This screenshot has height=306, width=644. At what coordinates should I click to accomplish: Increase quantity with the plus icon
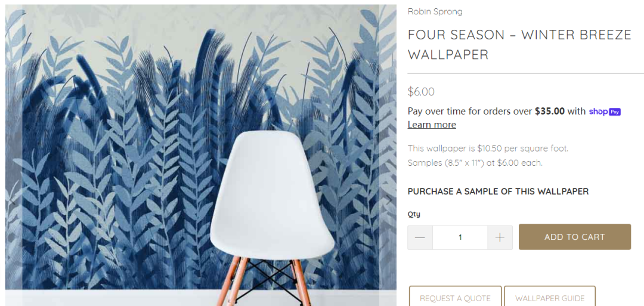(x=500, y=237)
